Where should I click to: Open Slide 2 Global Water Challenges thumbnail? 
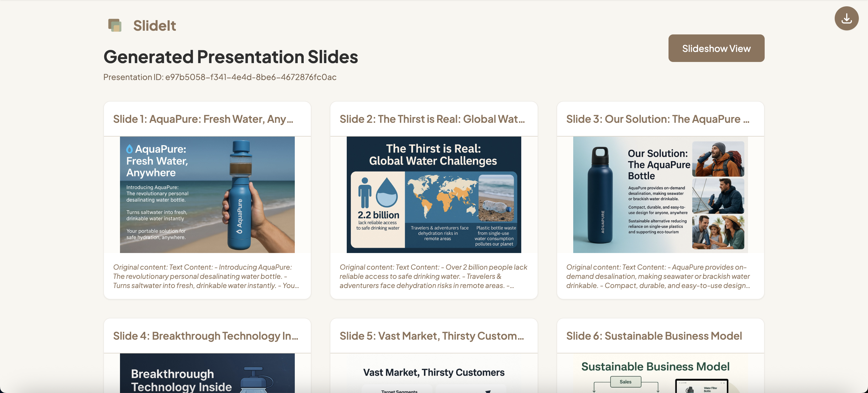click(x=434, y=195)
